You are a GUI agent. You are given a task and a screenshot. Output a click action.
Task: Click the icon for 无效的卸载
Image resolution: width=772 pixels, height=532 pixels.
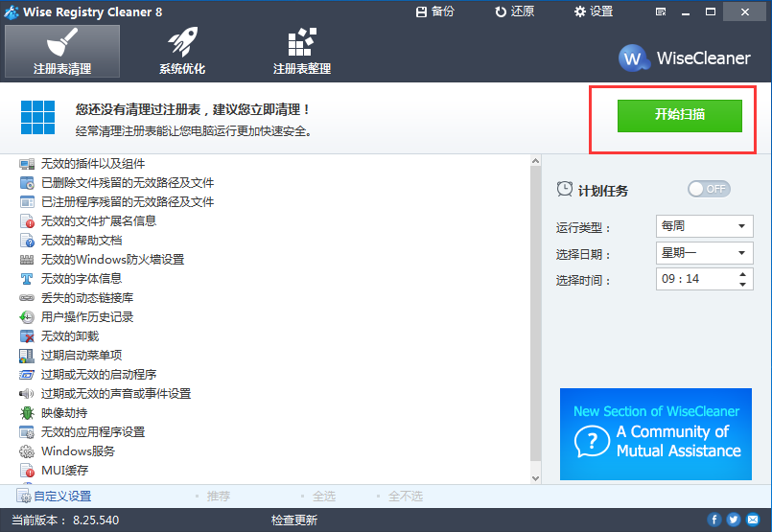[x=27, y=336]
